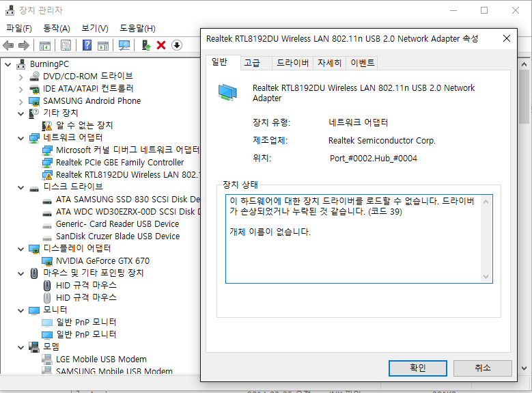Select Generic- Card Reader USB Device

(117, 224)
